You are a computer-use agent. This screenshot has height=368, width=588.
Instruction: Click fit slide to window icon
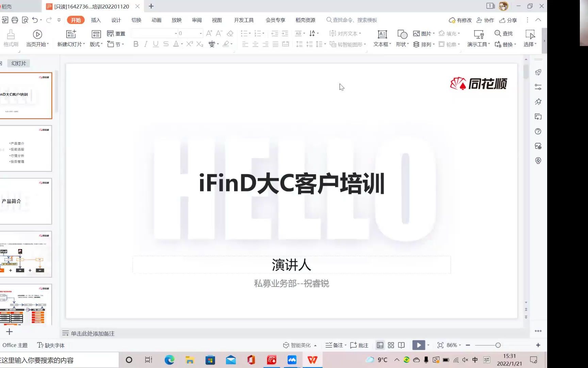pyautogui.click(x=440, y=345)
